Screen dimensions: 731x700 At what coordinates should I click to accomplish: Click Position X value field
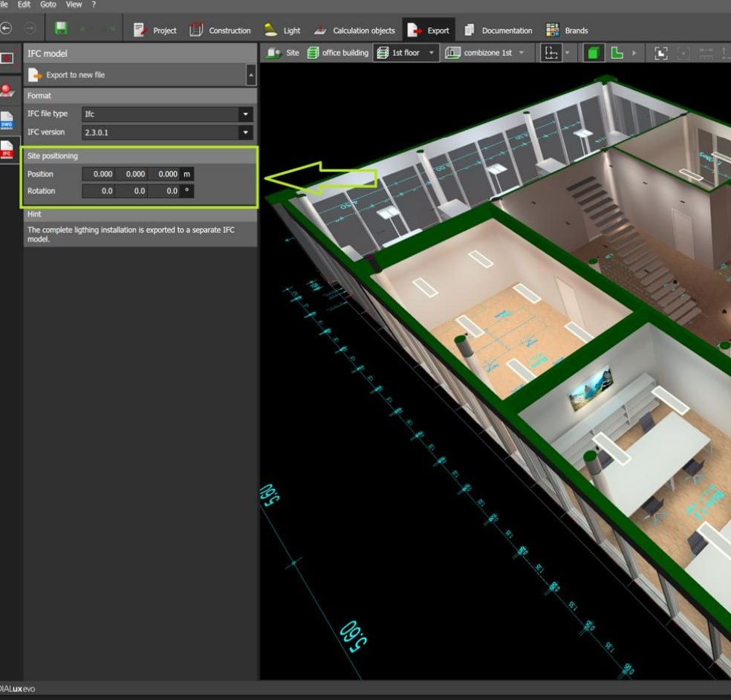coord(98,174)
